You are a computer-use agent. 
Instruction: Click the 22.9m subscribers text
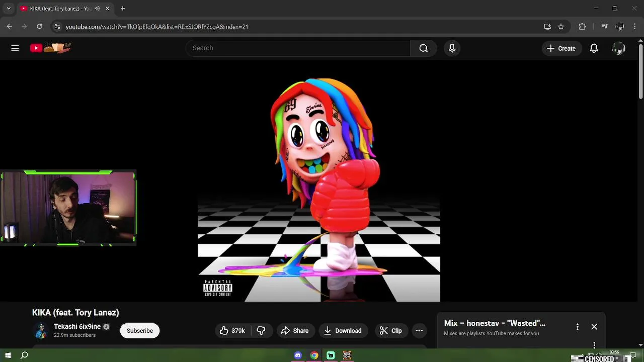pyautogui.click(x=74, y=335)
